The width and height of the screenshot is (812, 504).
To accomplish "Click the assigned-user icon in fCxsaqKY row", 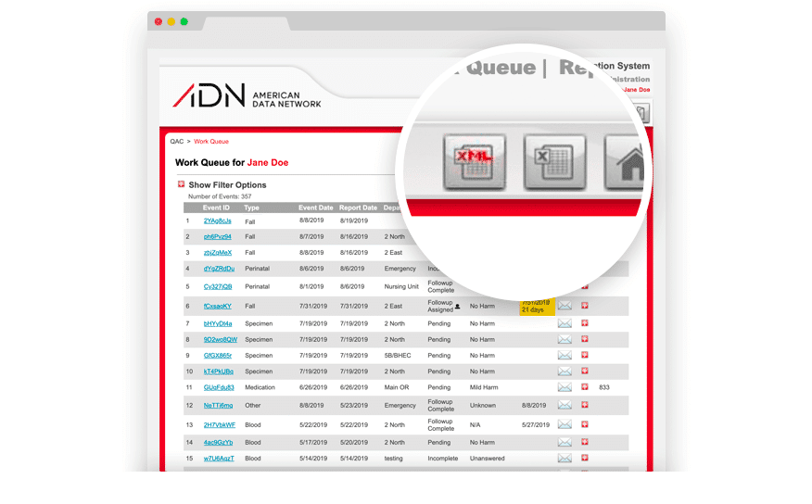I will 457,307.
